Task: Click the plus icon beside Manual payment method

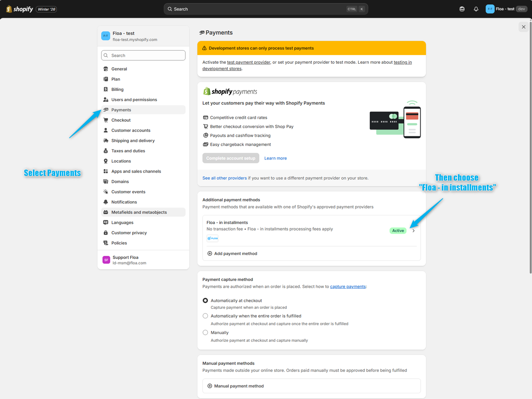Action: click(x=209, y=386)
